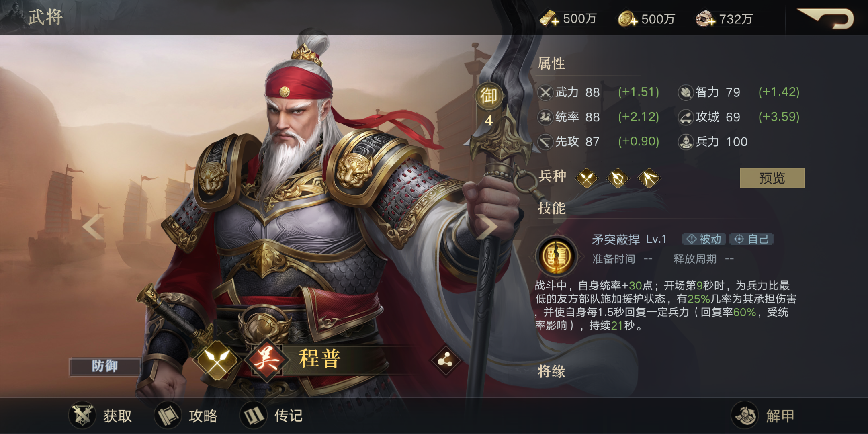Open the 攻略 strategy guide
This screenshot has width=868, height=434.
pyautogui.click(x=186, y=416)
